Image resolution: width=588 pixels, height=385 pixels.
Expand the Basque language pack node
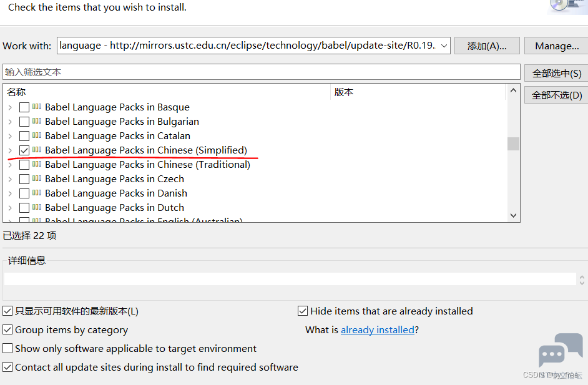tap(10, 107)
